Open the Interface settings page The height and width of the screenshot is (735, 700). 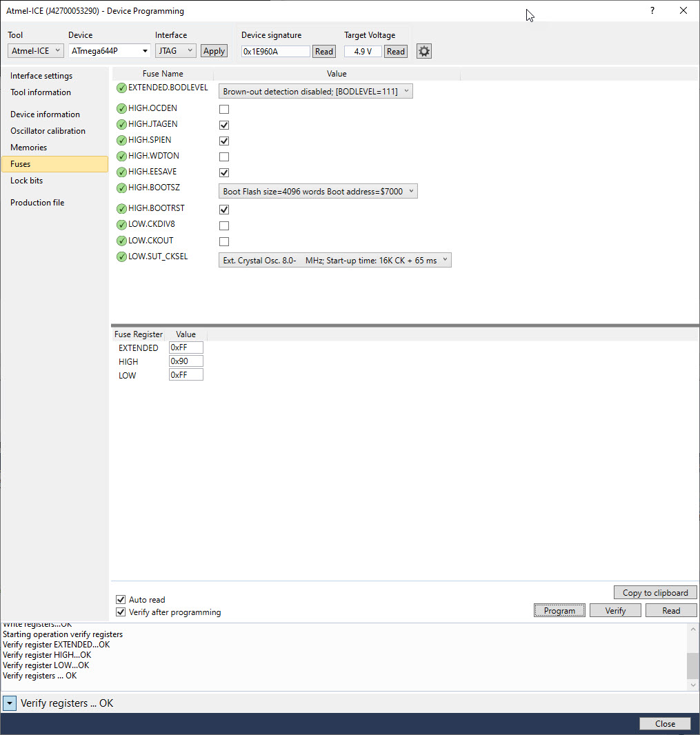41,76
